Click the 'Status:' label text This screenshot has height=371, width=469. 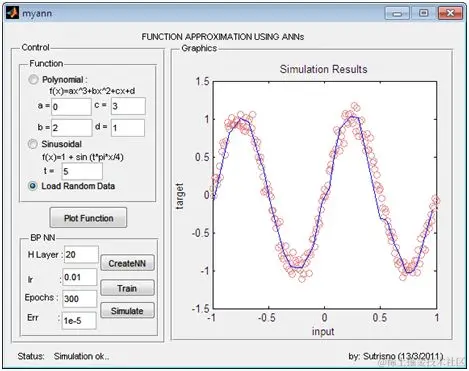tap(31, 356)
